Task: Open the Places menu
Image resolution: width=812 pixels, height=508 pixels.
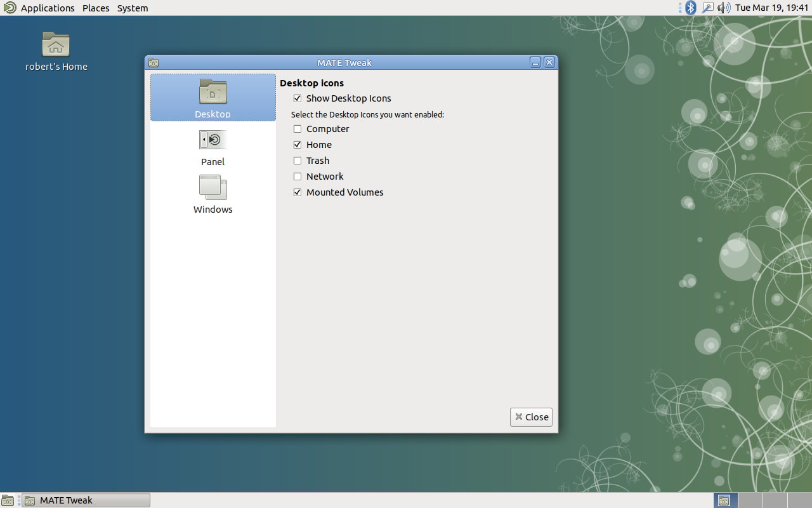Action: pyautogui.click(x=96, y=8)
